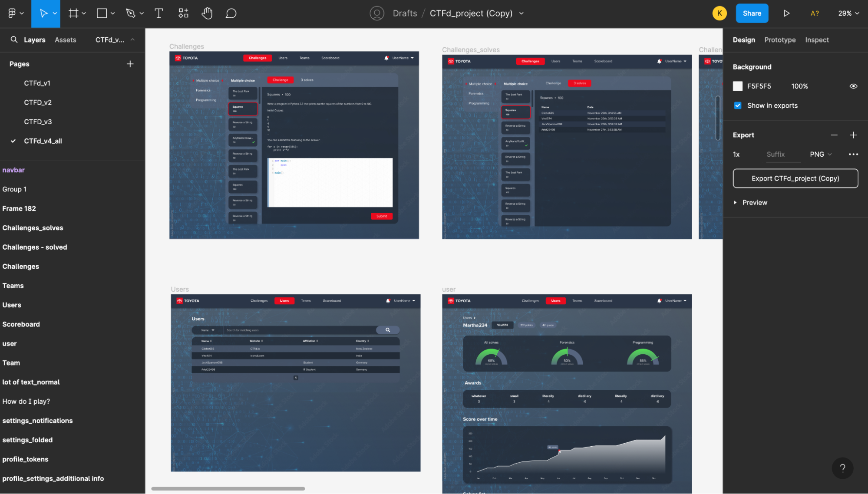Expand the Preview section
868x494 pixels.
tap(735, 202)
